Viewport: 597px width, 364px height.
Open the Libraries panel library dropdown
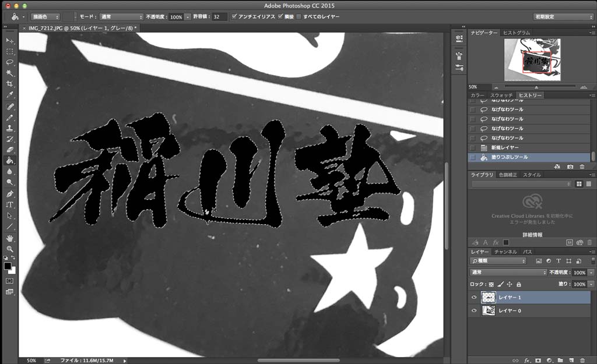(x=521, y=184)
